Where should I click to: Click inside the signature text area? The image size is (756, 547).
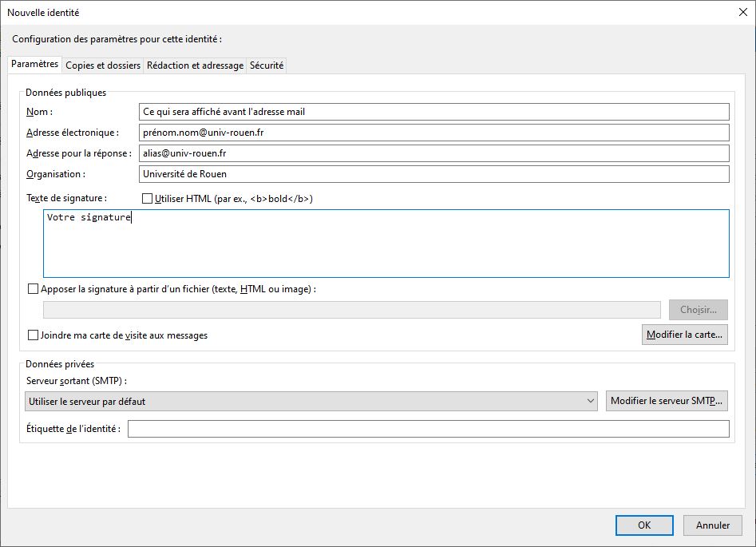click(386, 244)
